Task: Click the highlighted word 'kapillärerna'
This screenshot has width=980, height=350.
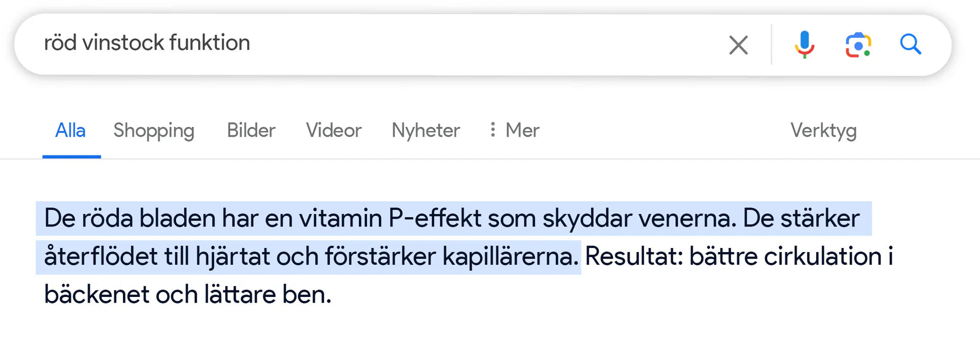Action: pos(510,256)
